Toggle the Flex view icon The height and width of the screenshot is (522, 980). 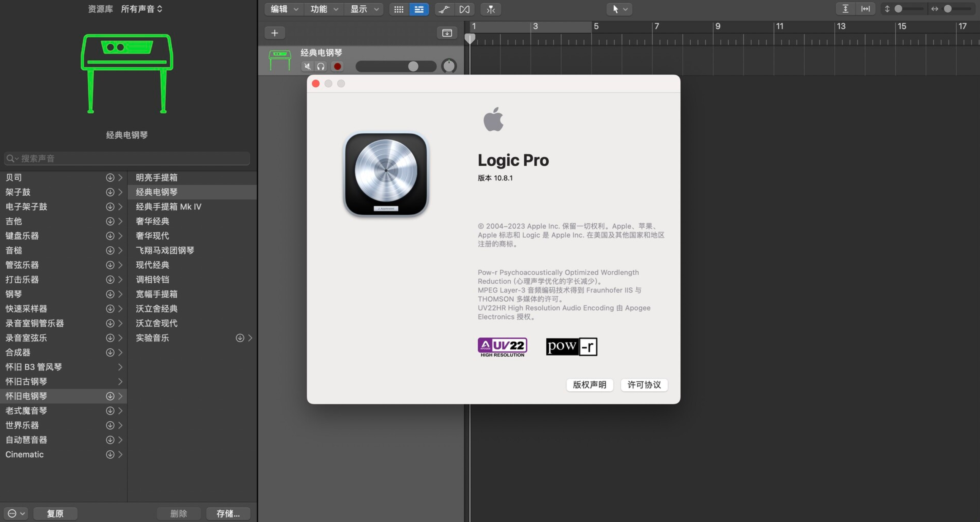(x=464, y=9)
